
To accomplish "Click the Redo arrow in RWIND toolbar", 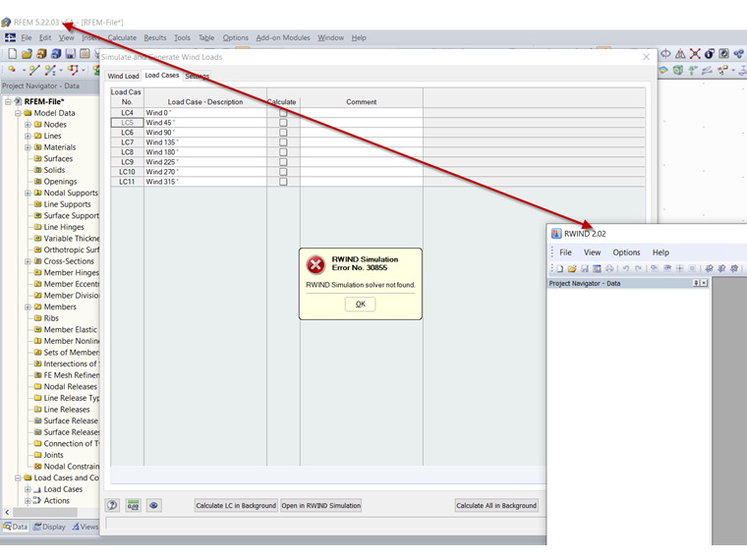I will (638, 268).
